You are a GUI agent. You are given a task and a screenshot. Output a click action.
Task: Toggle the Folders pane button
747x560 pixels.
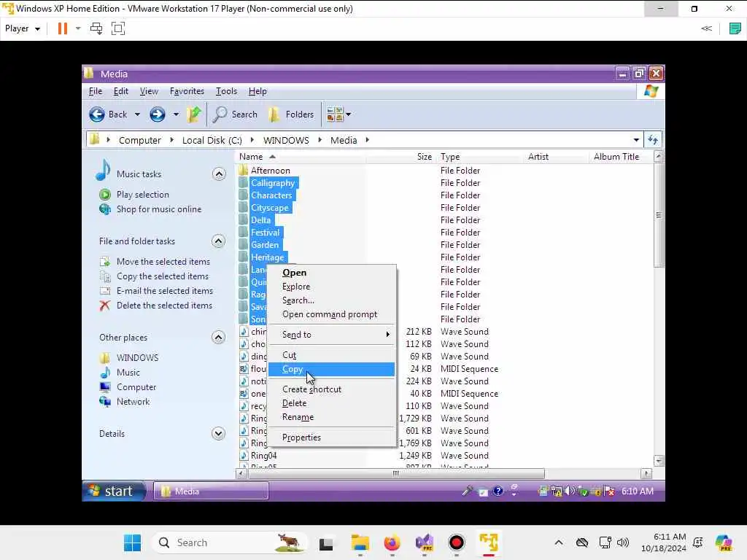point(290,114)
